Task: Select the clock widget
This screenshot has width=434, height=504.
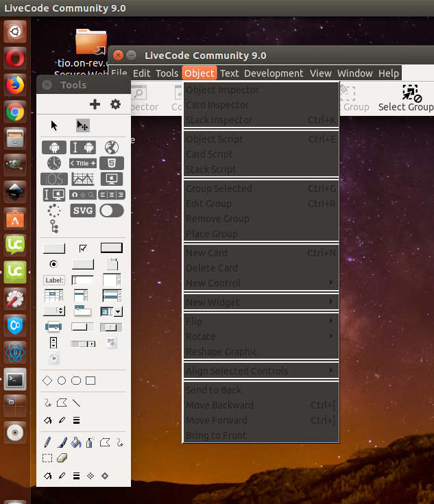Action: click(x=54, y=163)
